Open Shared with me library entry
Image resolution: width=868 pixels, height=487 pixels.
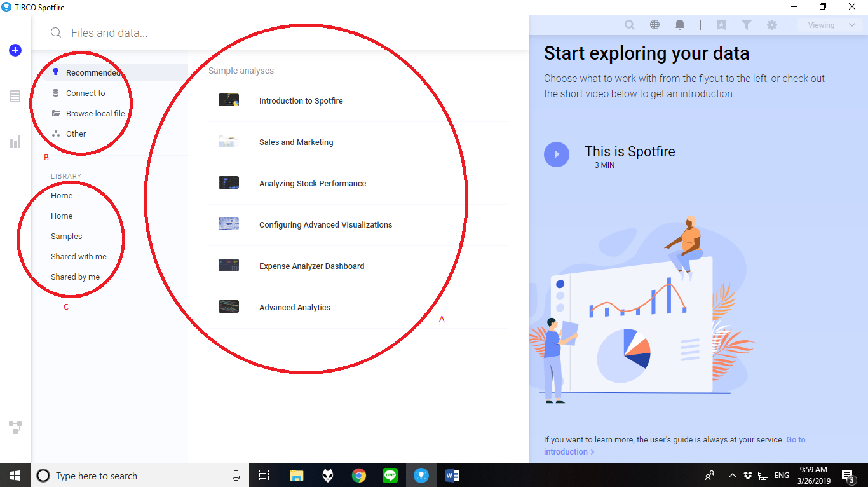click(x=79, y=257)
